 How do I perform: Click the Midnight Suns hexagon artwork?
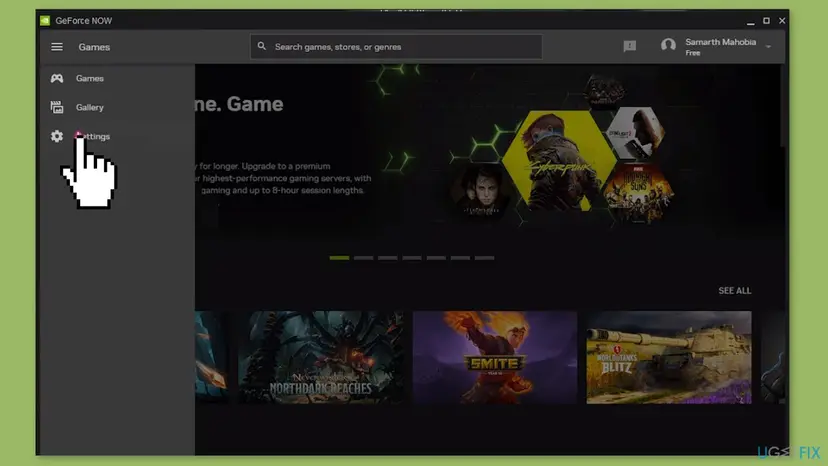(638, 192)
